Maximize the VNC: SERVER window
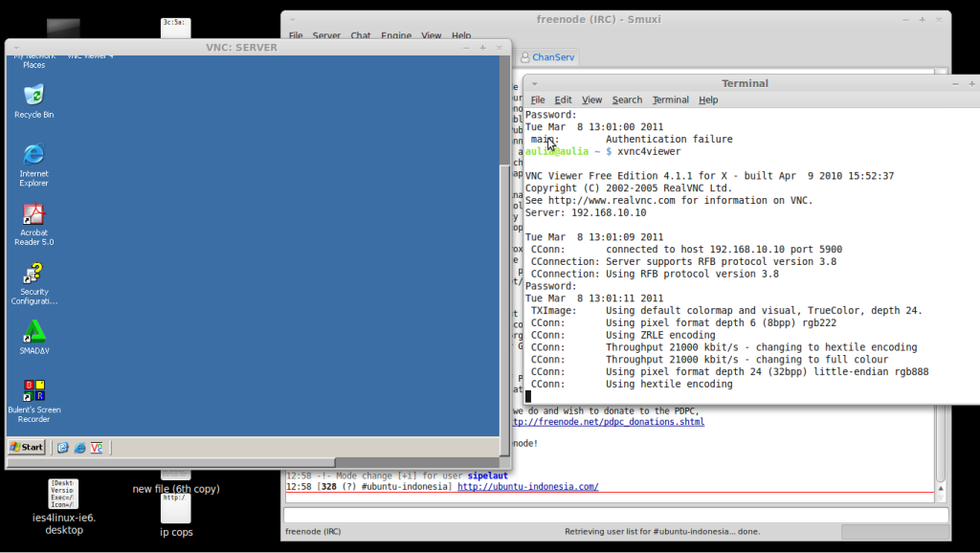 pyautogui.click(x=482, y=48)
